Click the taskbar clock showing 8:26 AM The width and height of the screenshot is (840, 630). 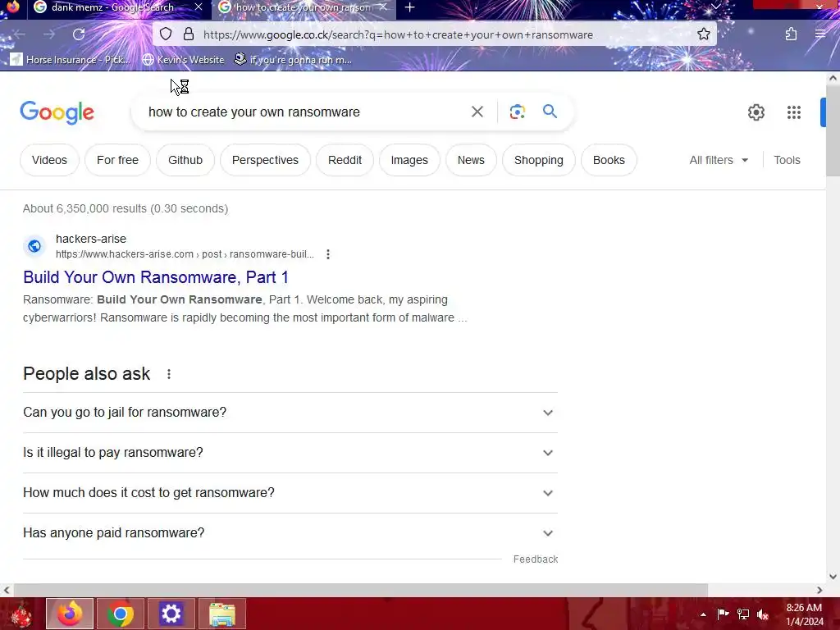804,614
